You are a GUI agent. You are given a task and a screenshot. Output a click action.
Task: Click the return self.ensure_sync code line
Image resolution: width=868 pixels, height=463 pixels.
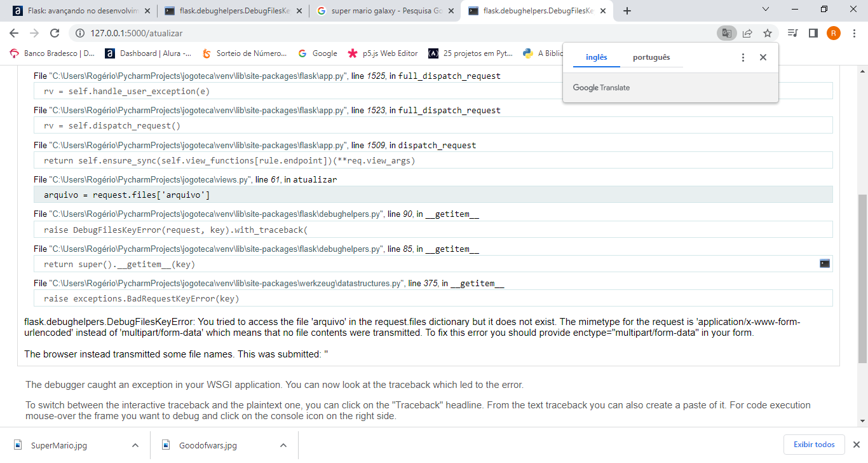(433, 160)
